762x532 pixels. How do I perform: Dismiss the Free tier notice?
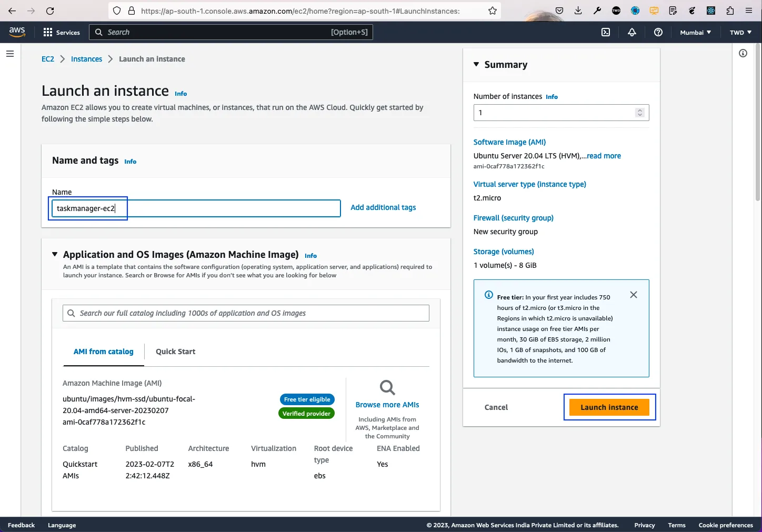pos(634,295)
